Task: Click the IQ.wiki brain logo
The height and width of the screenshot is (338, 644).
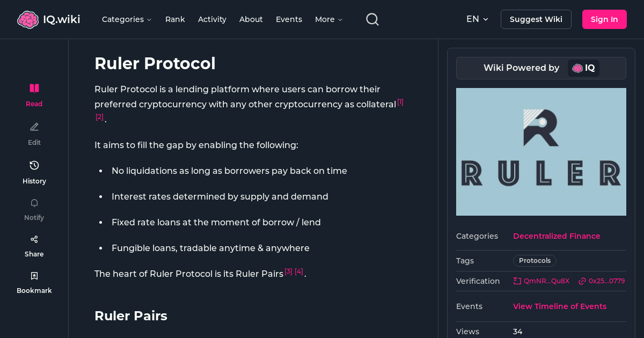Action: pos(28,19)
